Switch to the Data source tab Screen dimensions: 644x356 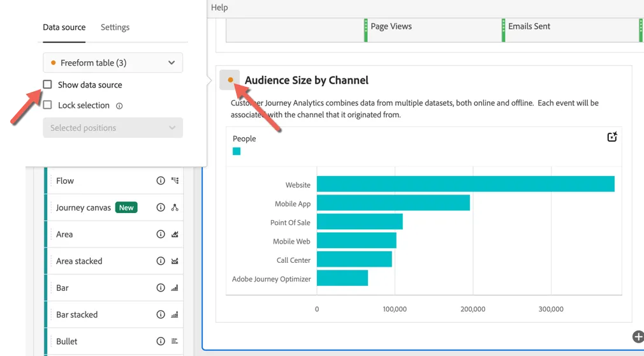coord(64,27)
